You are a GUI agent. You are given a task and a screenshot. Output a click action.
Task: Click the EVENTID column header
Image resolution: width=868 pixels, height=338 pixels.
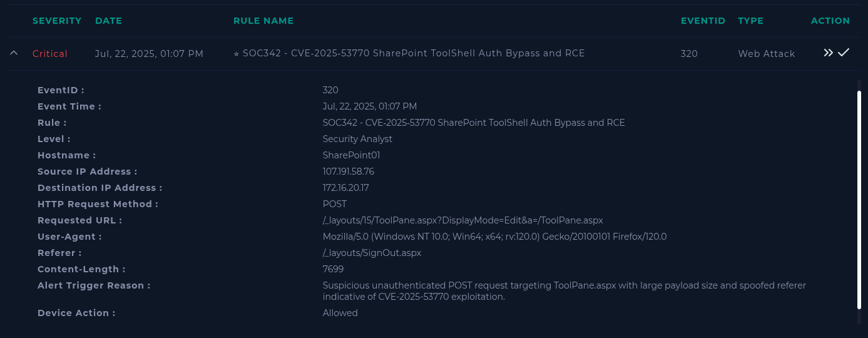[x=703, y=21]
